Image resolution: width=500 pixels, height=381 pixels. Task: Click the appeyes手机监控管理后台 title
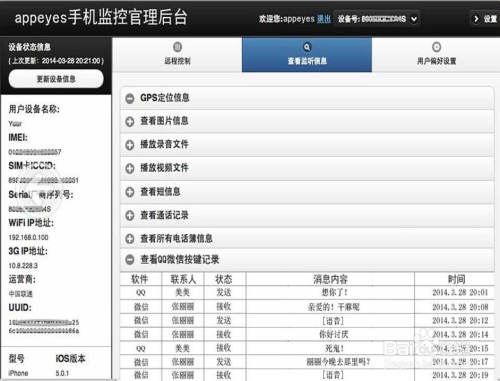(x=101, y=18)
